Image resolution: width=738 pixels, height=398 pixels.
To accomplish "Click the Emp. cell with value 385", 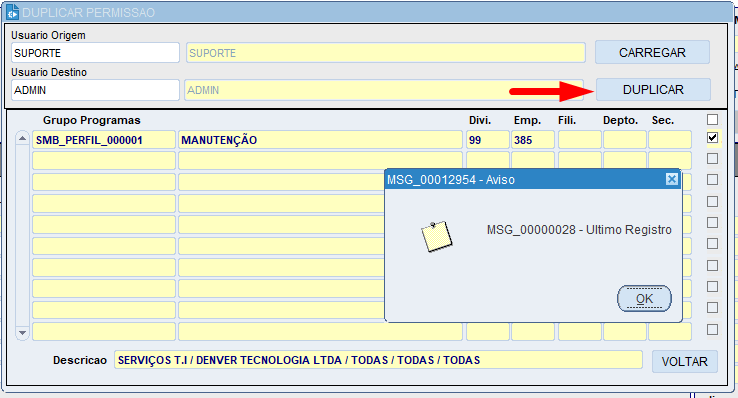I will 533,140.
